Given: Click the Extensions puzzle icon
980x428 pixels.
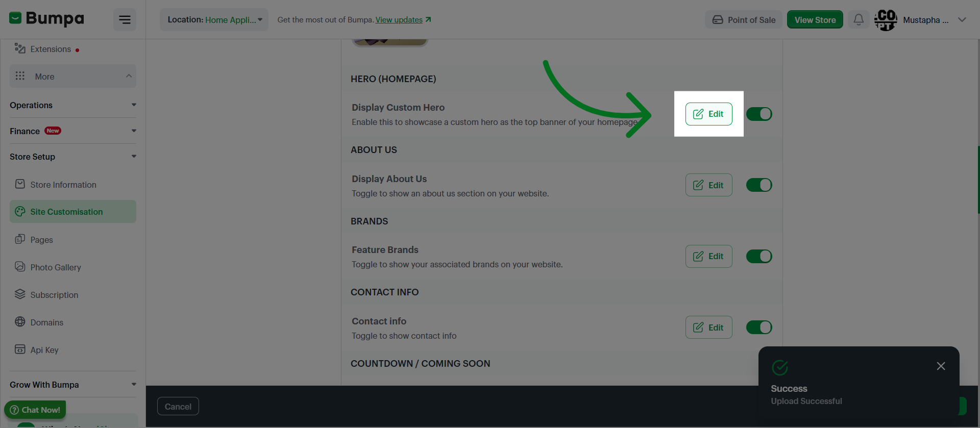Looking at the screenshot, I should point(20,48).
